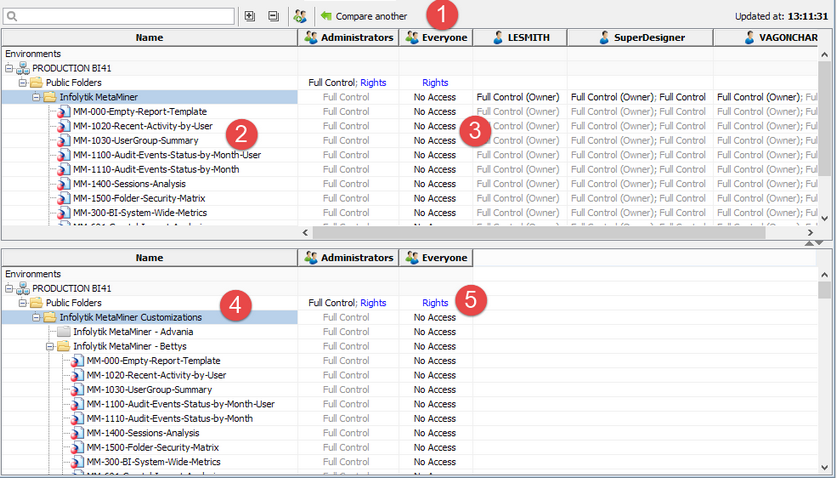Click the expand all toolbar icon
Screen dimensions: 837x478
249,16
